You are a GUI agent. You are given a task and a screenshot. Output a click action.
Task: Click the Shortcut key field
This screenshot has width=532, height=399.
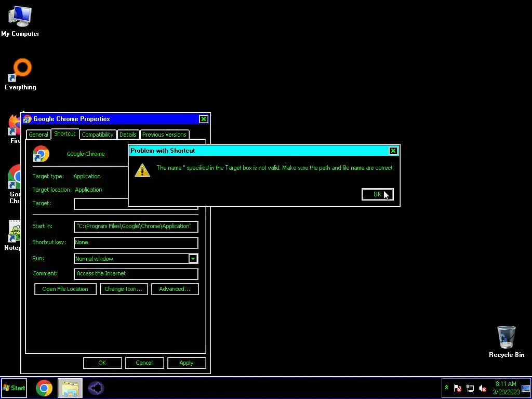(x=136, y=243)
